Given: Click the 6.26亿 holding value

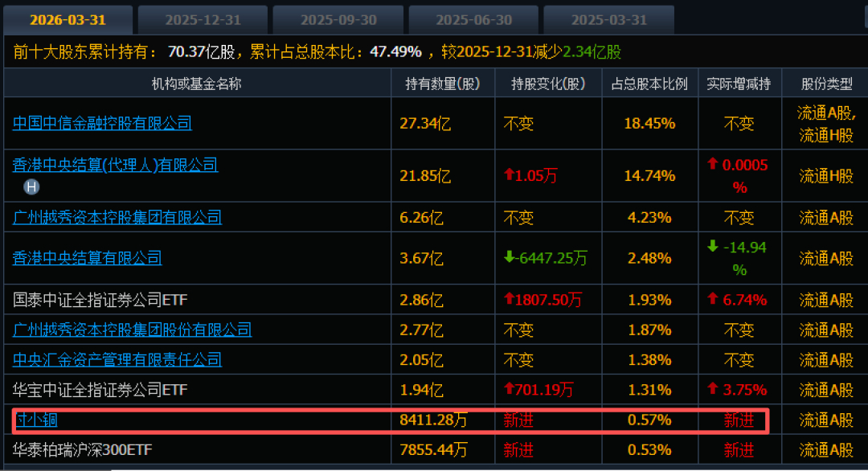Looking at the screenshot, I should point(421,217).
